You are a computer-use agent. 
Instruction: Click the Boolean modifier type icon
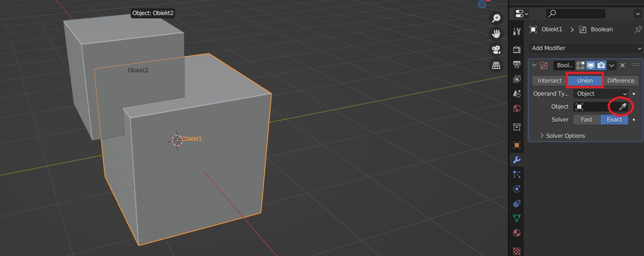543,65
